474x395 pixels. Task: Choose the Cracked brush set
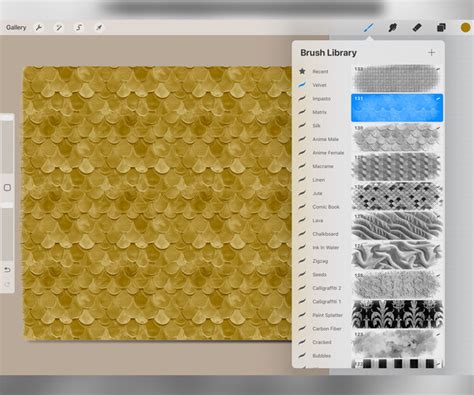(322, 342)
